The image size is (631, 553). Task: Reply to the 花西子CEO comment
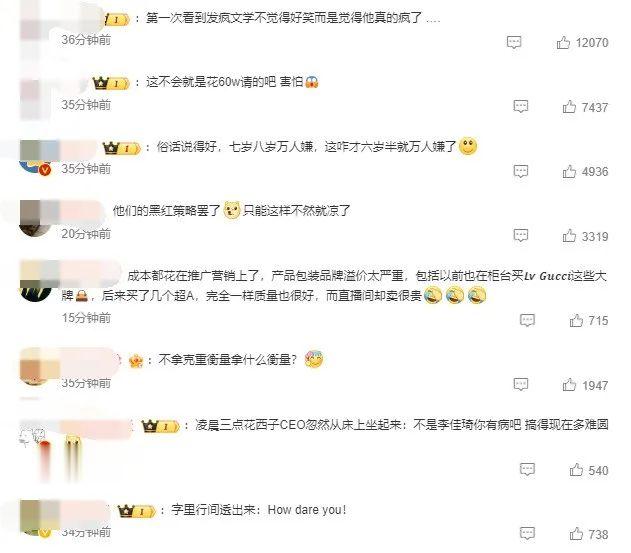tap(527, 470)
